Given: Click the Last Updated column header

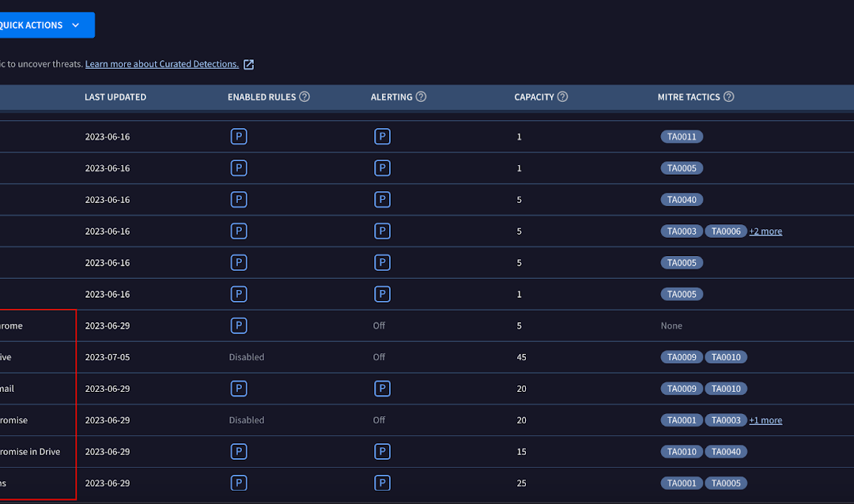Looking at the screenshot, I should coord(115,97).
